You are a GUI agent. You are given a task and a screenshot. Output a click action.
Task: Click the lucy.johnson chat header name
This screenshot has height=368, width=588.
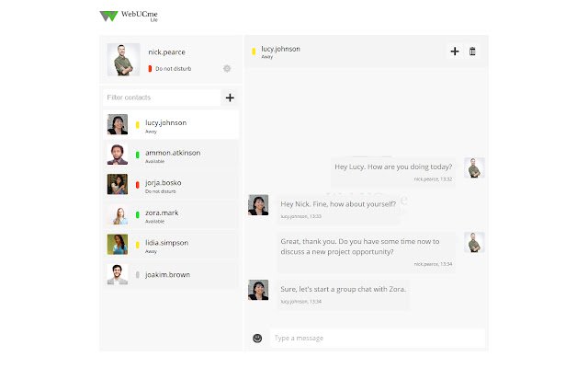(280, 49)
